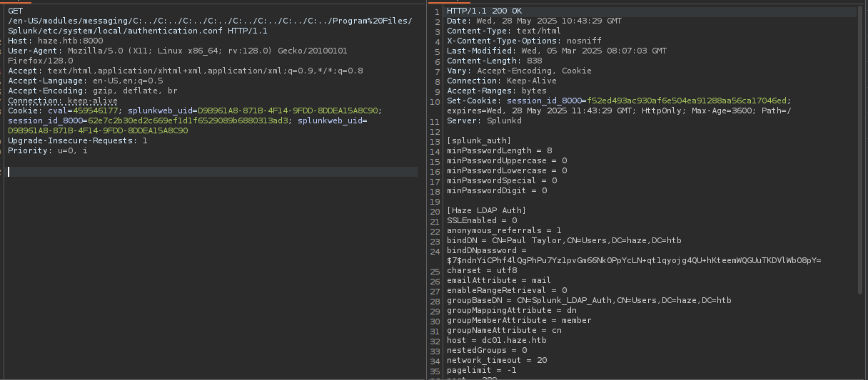The image size is (868, 380).
Task: Click the Accept: text/html request header
Action: click(x=186, y=71)
